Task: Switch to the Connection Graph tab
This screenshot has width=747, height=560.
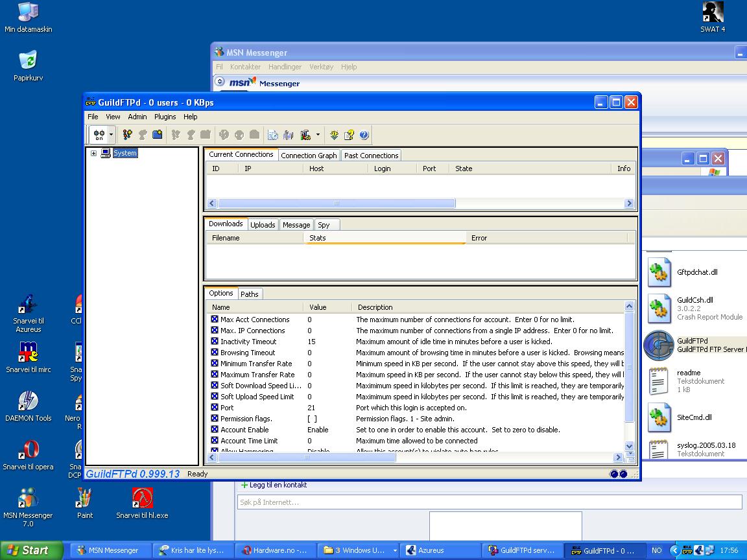Action: click(309, 156)
